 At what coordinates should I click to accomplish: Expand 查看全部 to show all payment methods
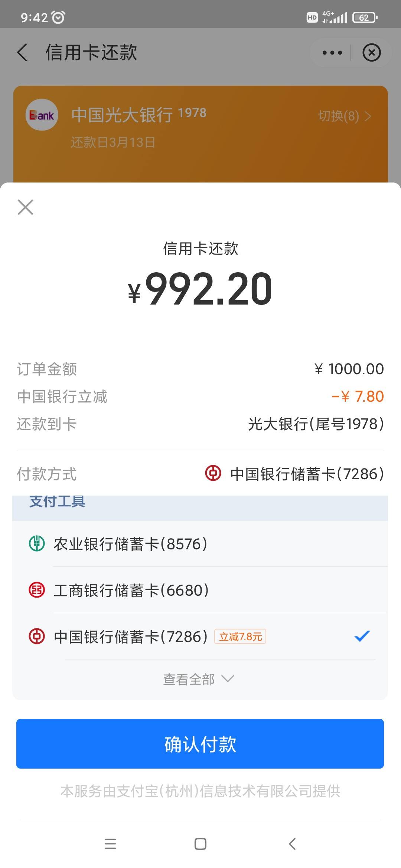pos(199,679)
